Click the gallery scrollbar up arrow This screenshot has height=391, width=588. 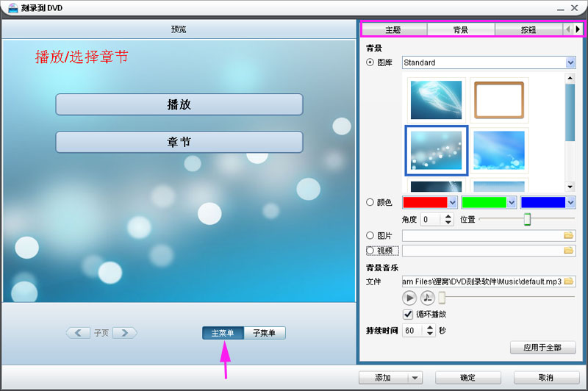click(570, 78)
